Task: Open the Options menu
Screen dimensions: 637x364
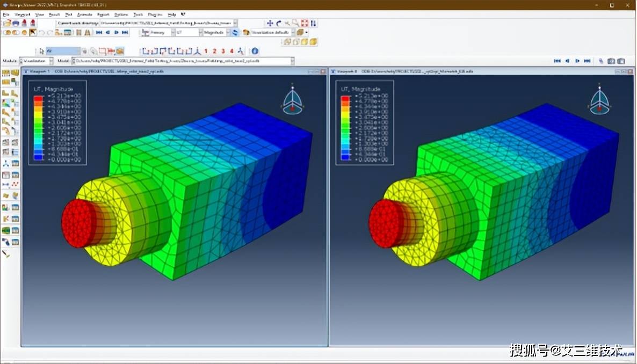Action: tap(121, 14)
